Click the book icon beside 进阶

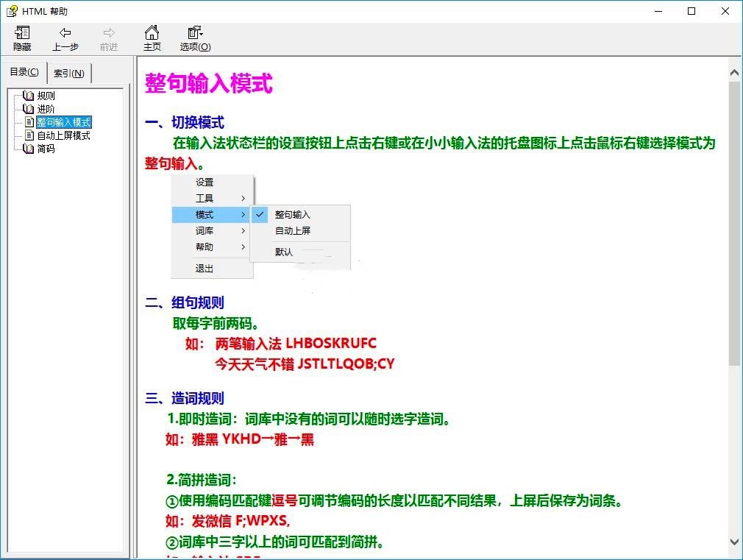pos(29,109)
